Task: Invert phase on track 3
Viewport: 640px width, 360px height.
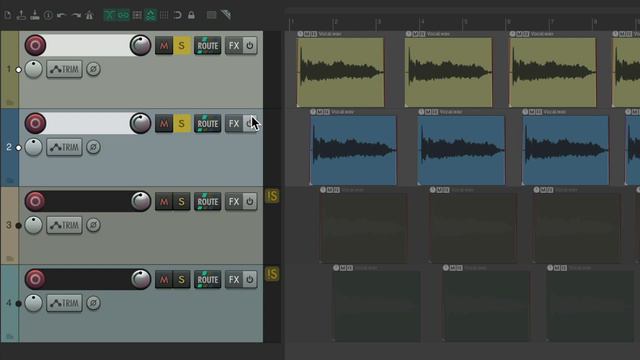Action: 93,225
